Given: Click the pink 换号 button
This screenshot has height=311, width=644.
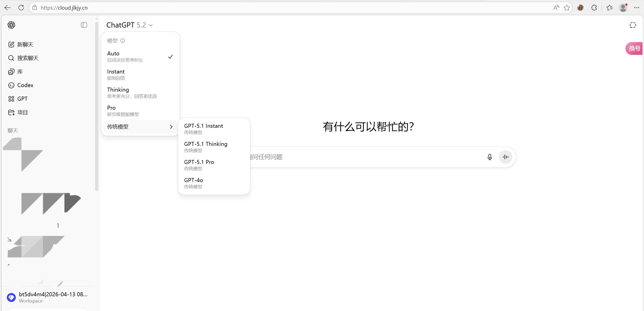Looking at the screenshot, I should coord(634,48).
